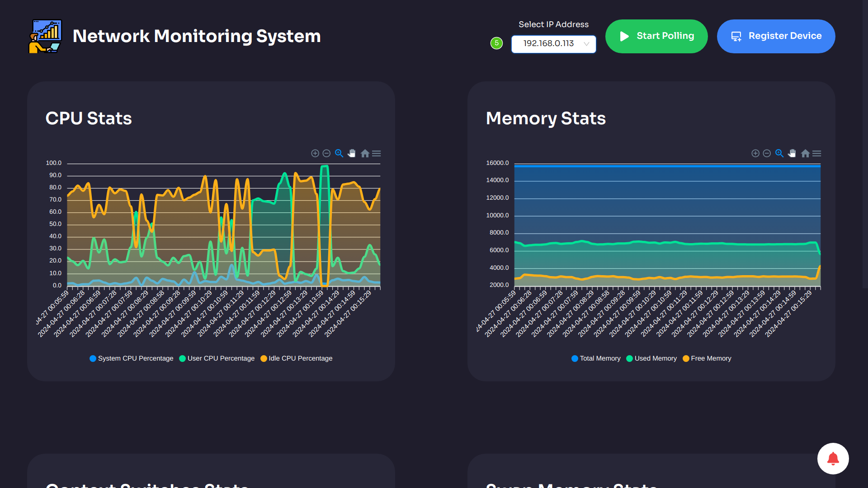The height and width of the screenshot is (488, 868).
Task: Reset zoom with home icon in CPU Stats
Action: 365,154
